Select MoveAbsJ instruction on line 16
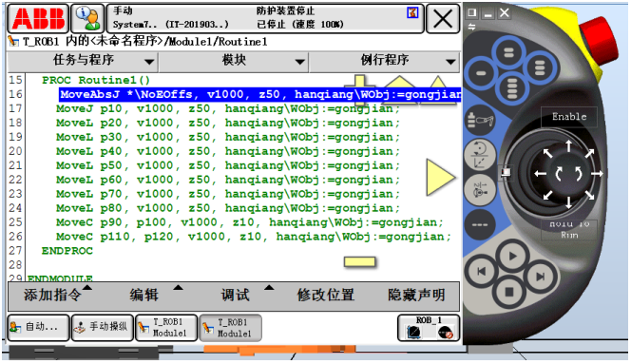 (x=260, y=95)
